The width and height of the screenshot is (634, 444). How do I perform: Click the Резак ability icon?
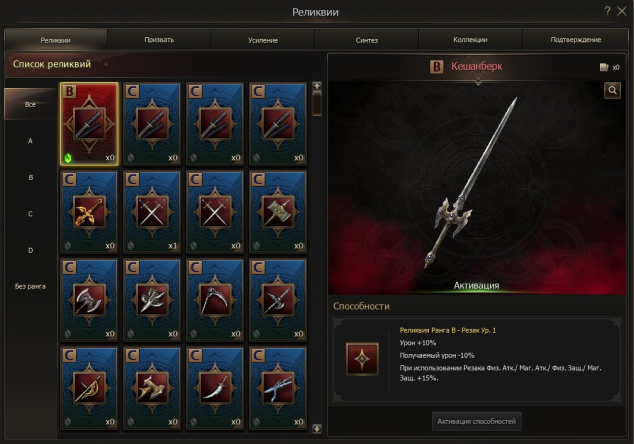[x=362, y=359]
